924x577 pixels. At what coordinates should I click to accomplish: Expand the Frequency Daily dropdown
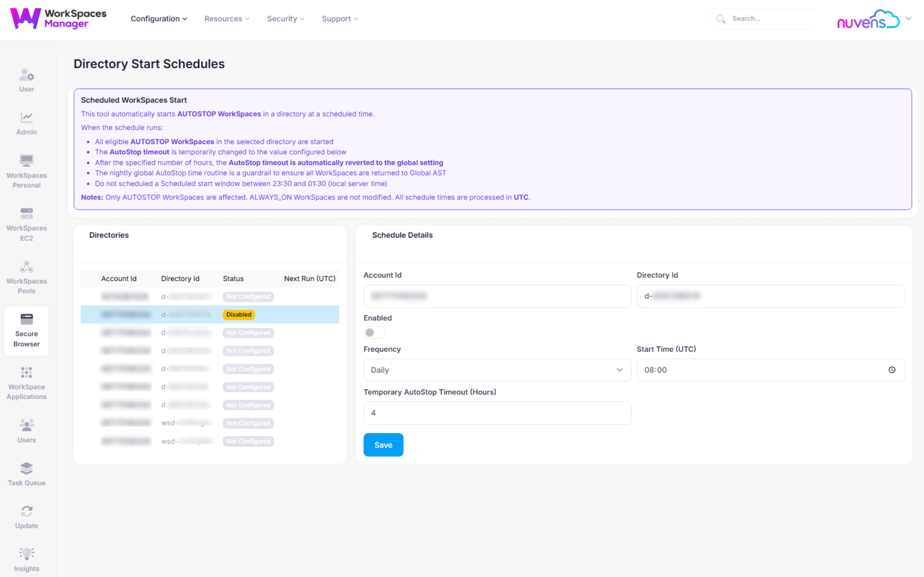click(x=497, y=370)
